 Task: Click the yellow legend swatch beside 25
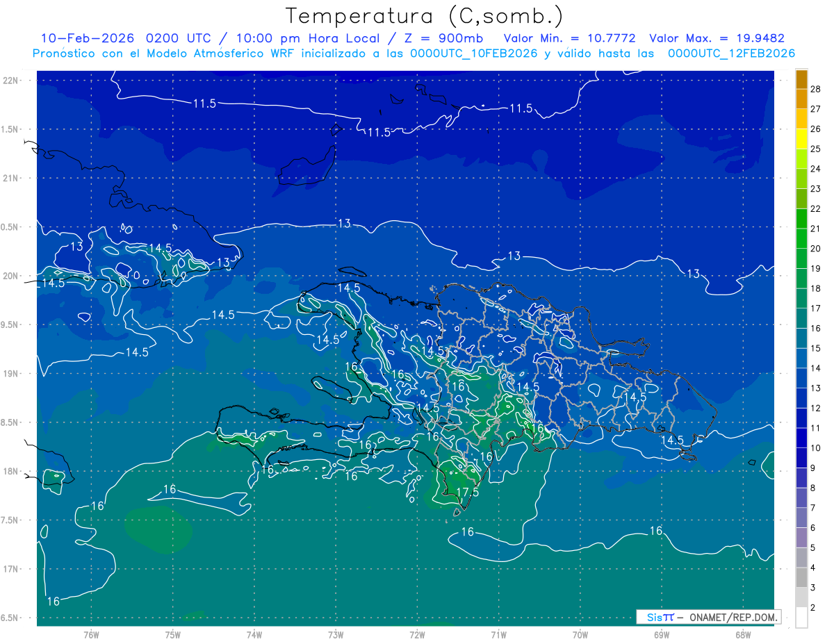click(801, 139)
